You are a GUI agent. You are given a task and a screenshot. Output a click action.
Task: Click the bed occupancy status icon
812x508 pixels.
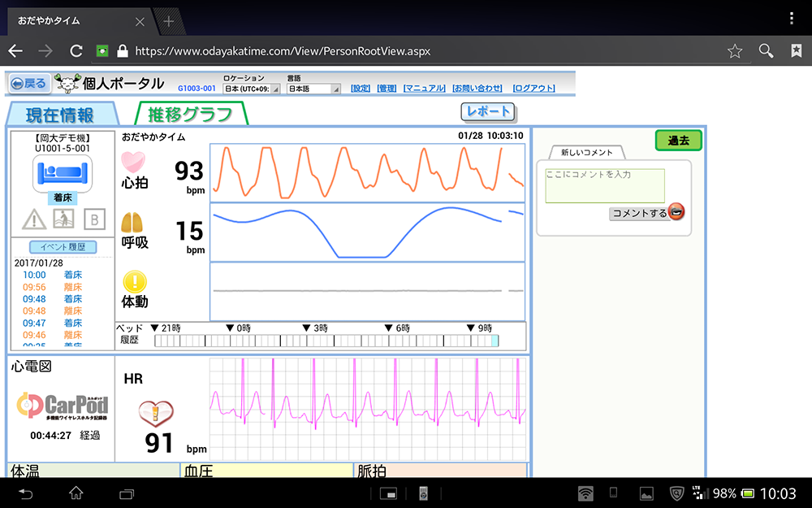tap(63, 175)
